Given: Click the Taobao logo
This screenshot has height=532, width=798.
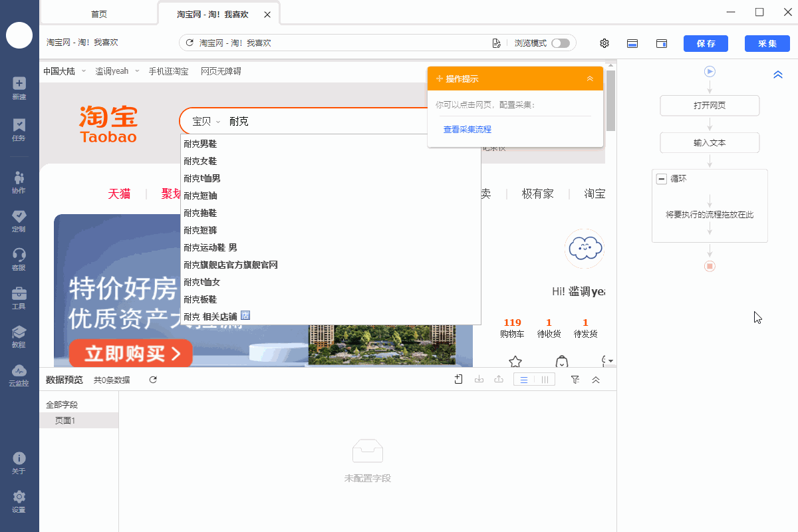Looking at the screenshot, I should tap(108, 124).
